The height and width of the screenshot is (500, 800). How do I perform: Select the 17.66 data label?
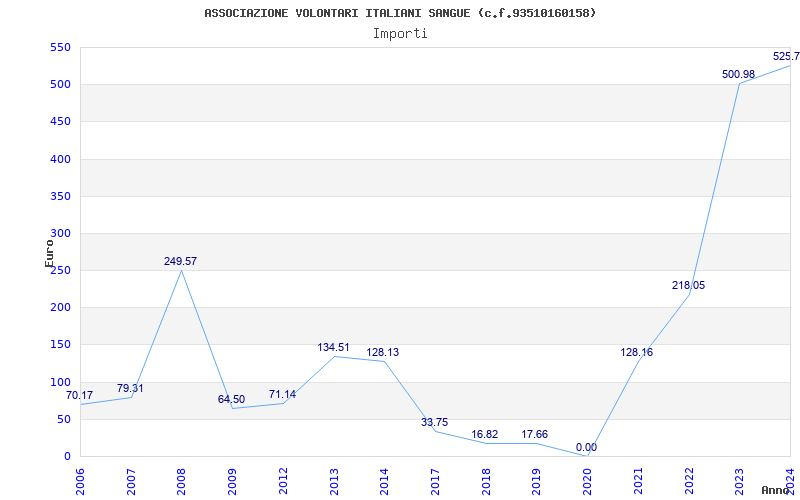[x=535, y=435]
